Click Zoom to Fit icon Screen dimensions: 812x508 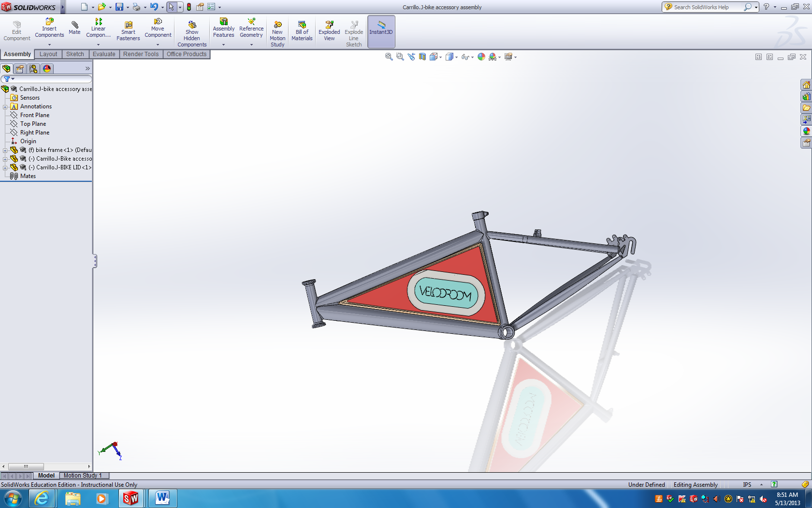389,57
